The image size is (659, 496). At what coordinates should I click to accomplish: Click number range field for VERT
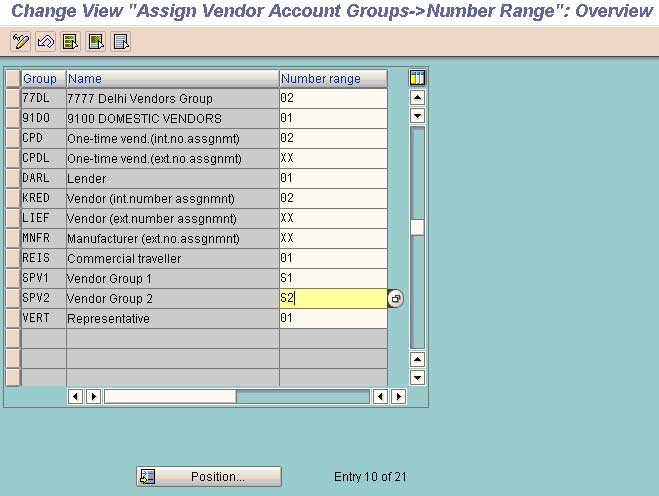333,318
